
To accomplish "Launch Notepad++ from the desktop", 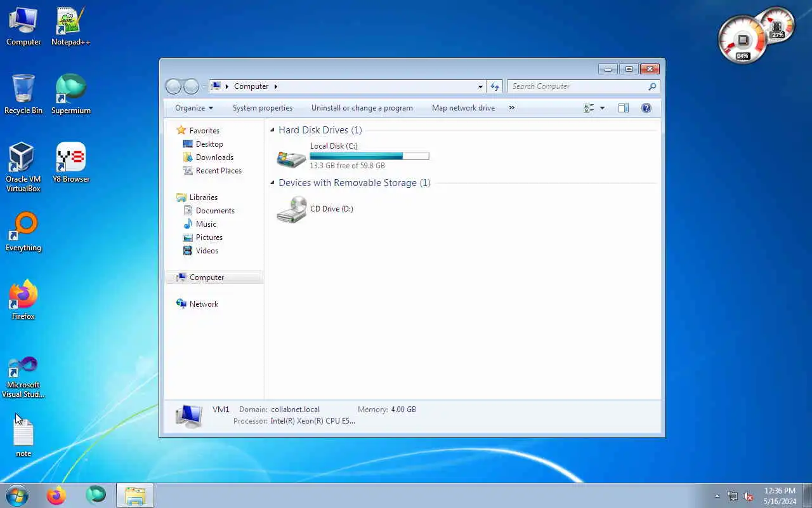I will [x=70, y=27].
